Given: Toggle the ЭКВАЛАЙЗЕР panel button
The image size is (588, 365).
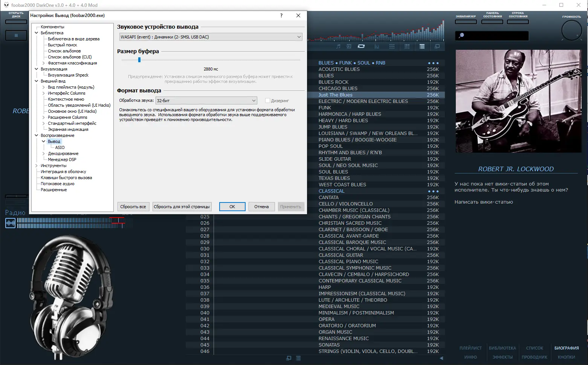Looking at the screenshot, I should tap(466, 22).
